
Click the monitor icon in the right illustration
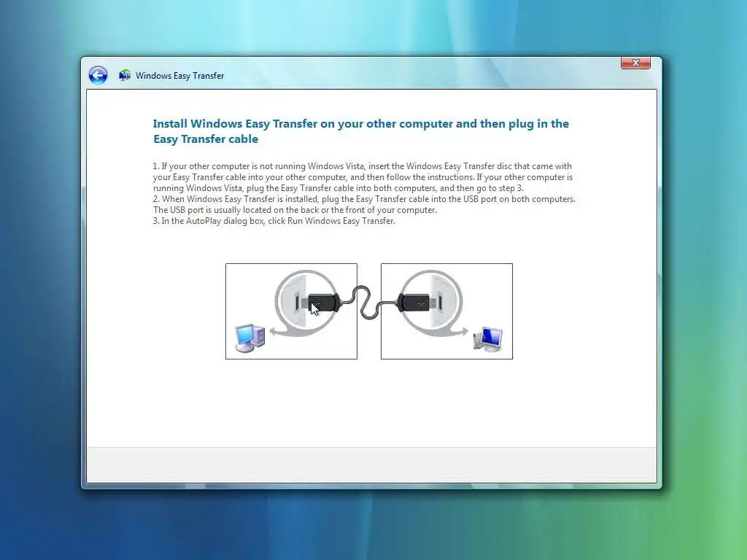click(x=488, y=339)
